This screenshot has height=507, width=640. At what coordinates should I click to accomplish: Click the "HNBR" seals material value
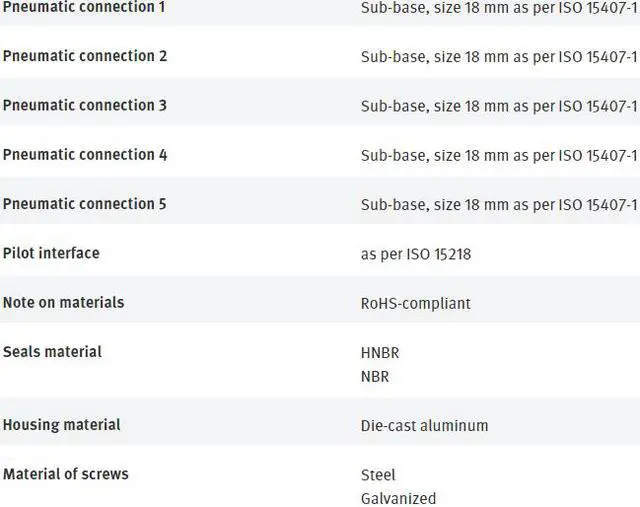pos(380,353)
